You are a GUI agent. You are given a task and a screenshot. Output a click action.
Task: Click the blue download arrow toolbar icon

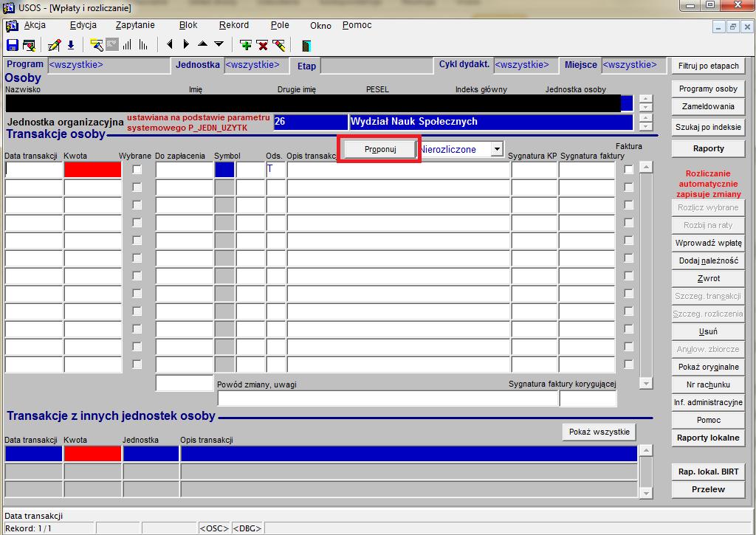[71, 45]
